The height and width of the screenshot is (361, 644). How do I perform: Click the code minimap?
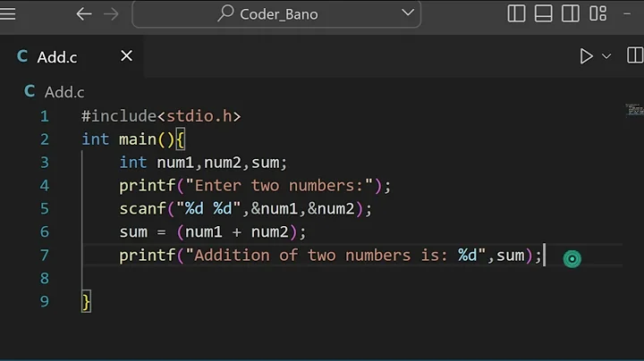[x=634, y=110]
